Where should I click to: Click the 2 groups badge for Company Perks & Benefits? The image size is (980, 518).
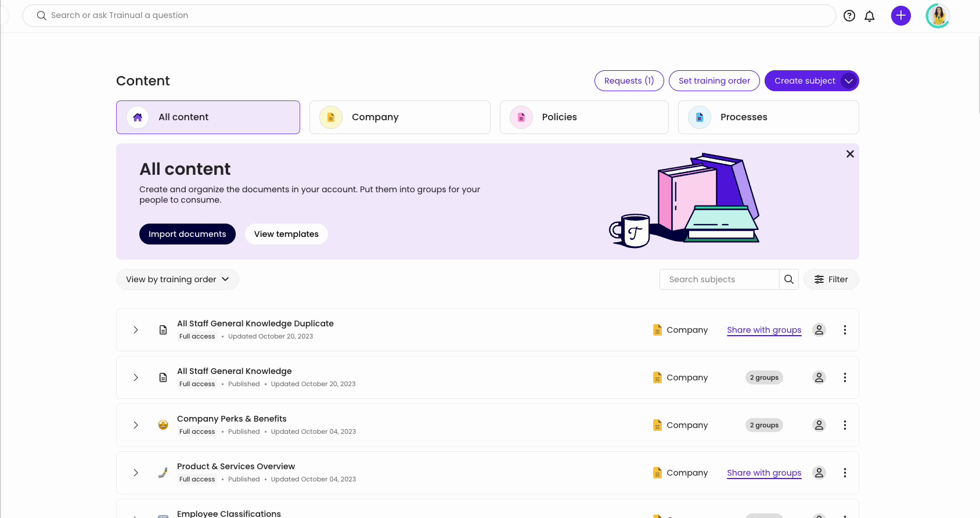click(764, 425)
